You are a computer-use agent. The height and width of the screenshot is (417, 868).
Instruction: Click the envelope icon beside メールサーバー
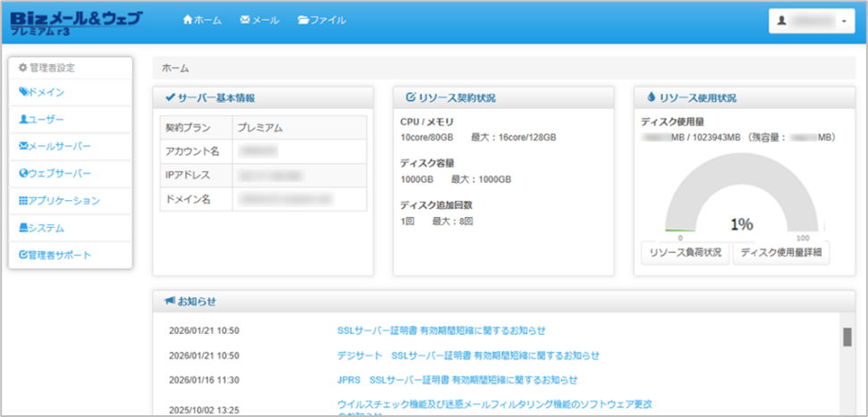click(22, 146)
